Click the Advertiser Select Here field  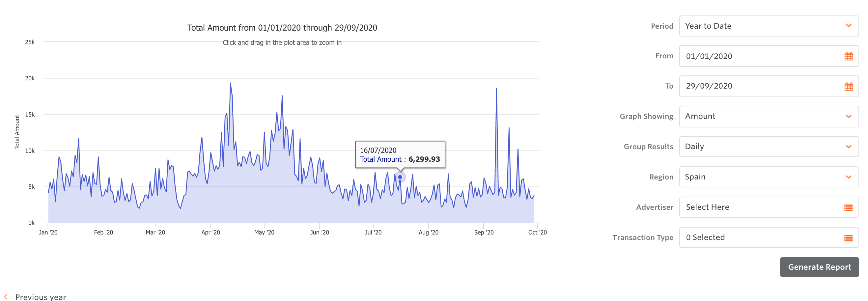pos(758,207)
